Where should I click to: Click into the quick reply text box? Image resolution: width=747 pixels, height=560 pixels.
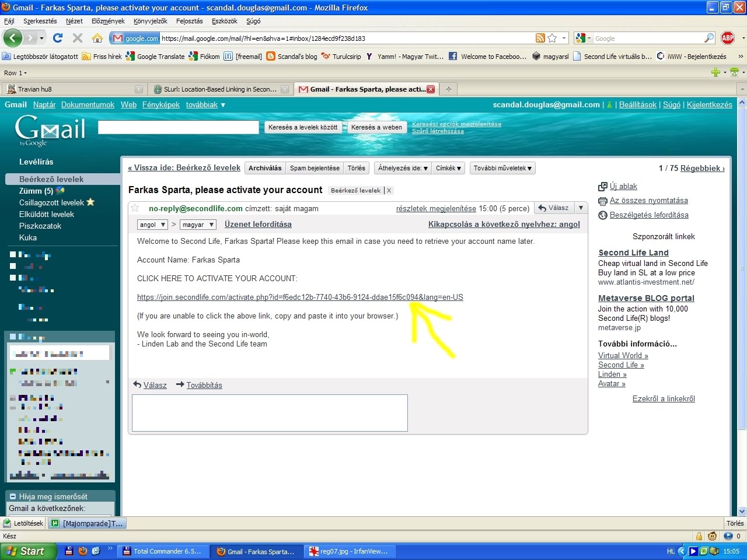(270, 413)
